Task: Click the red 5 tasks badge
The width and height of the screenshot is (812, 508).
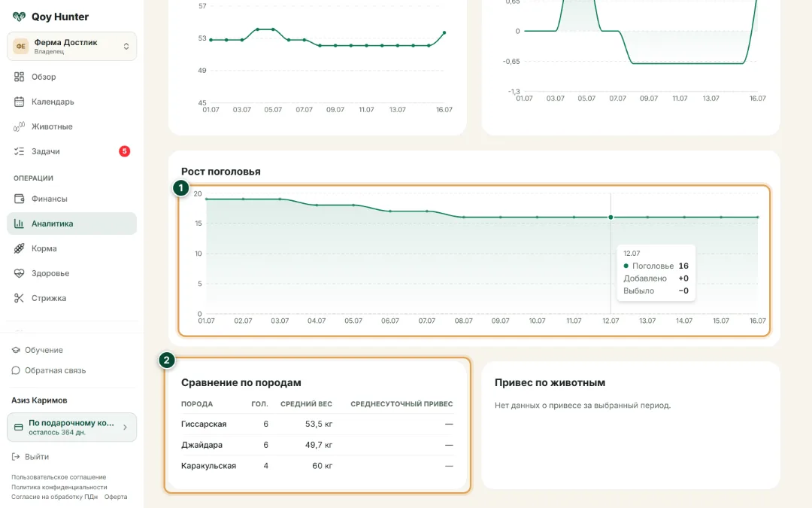Action: [x=124, y=151]
